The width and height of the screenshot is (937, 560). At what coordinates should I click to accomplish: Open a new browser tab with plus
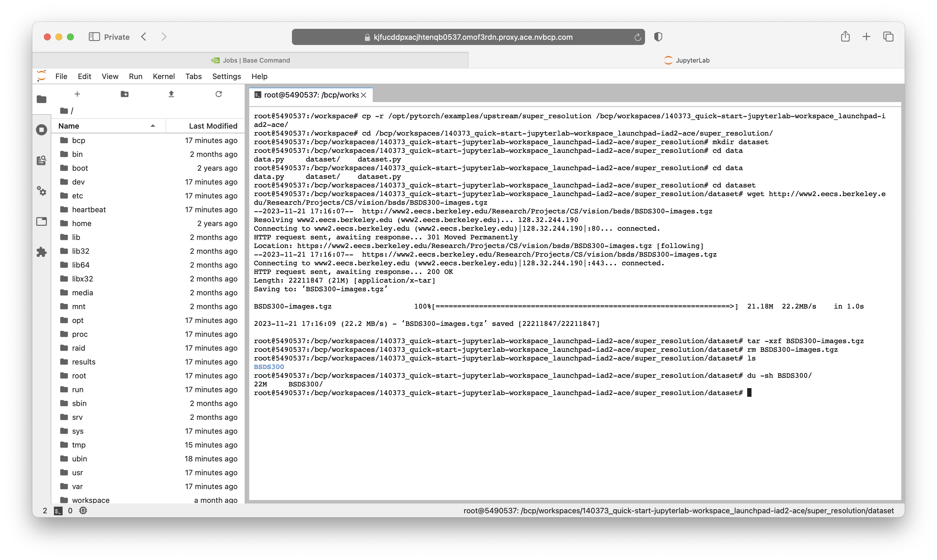tap(866, 37)
